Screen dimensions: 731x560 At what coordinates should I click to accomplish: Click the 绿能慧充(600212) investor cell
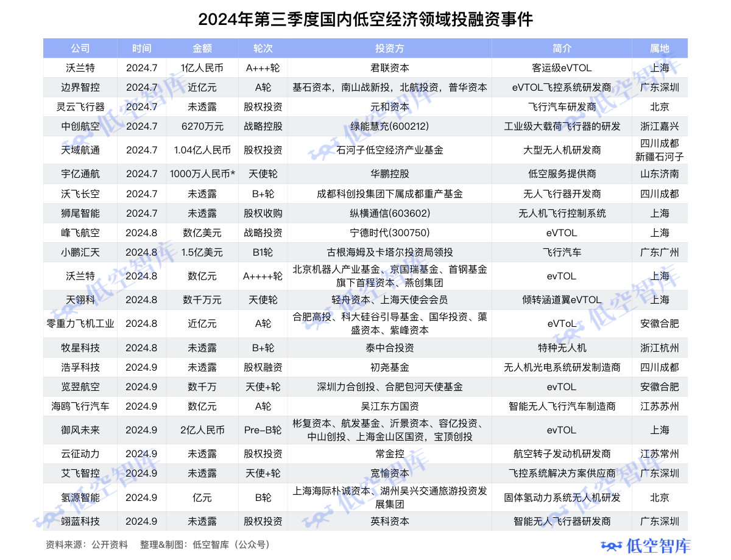pyautogui.click(x=390, y=127)
